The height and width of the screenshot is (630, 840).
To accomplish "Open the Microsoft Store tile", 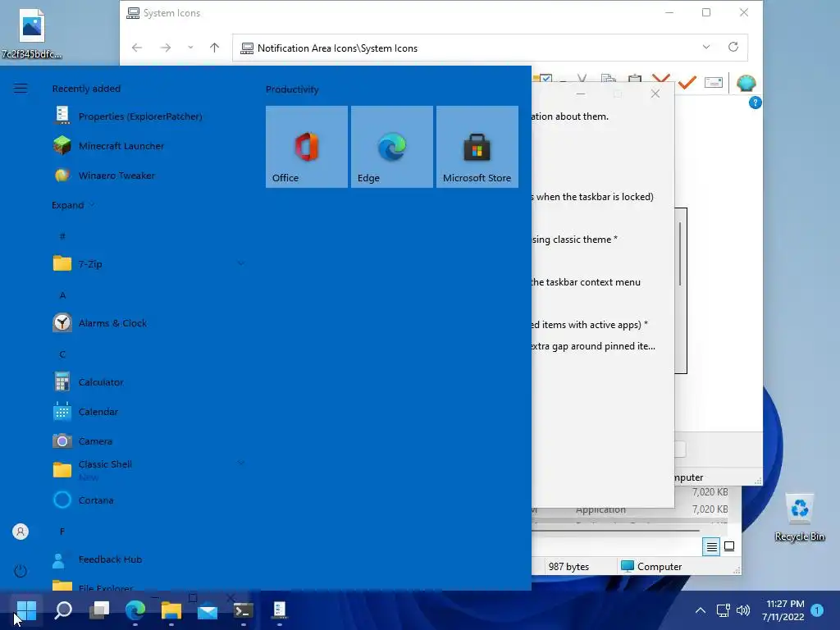I will [x=477, y=147].
